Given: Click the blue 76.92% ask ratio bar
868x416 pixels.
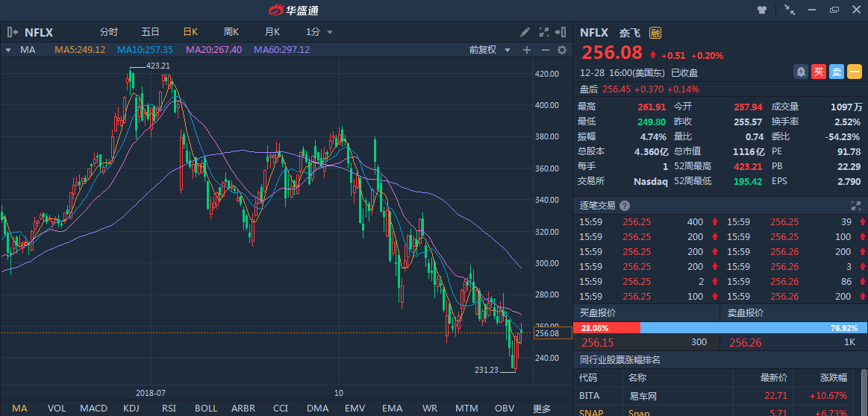Looking at the screenshot, I should coord(754,327).
